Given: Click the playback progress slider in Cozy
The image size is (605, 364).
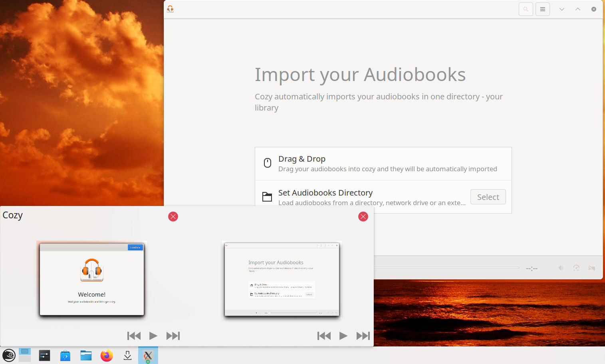Looking at the screenshot, I should (x=446, y=268).
